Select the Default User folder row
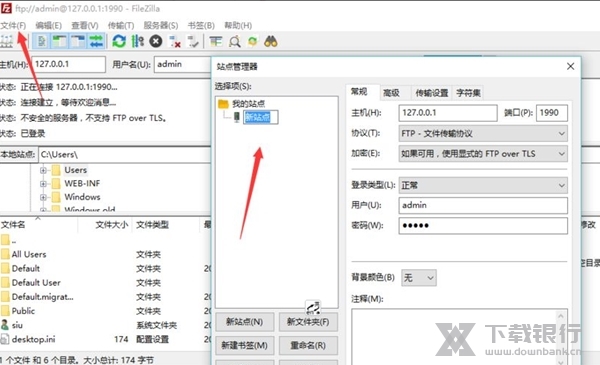 click(x=105, y=283)
